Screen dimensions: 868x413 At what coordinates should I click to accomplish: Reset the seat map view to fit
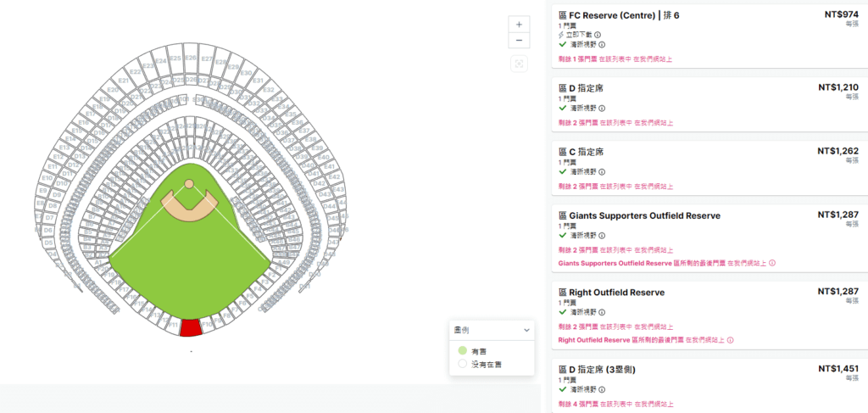pyautogui.click(x=519, y=64)
